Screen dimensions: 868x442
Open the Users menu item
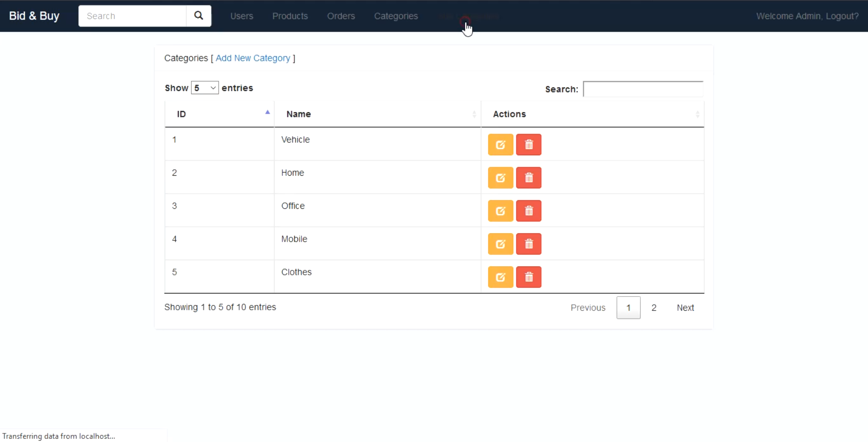(x=241, y=16)
